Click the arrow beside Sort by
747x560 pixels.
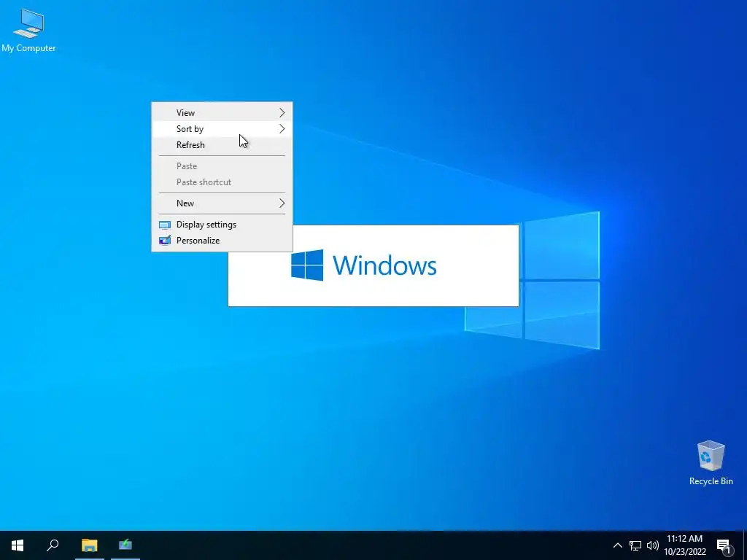pos(282,129)
